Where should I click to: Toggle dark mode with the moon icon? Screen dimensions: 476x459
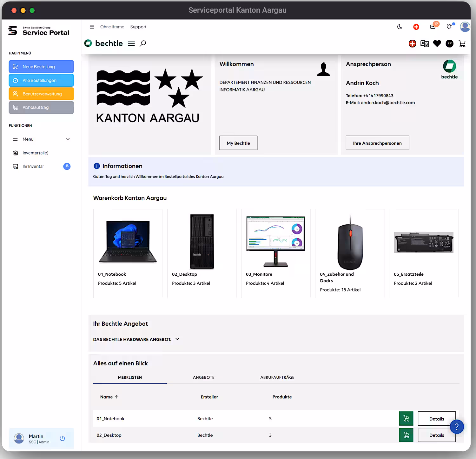(400, 27)
